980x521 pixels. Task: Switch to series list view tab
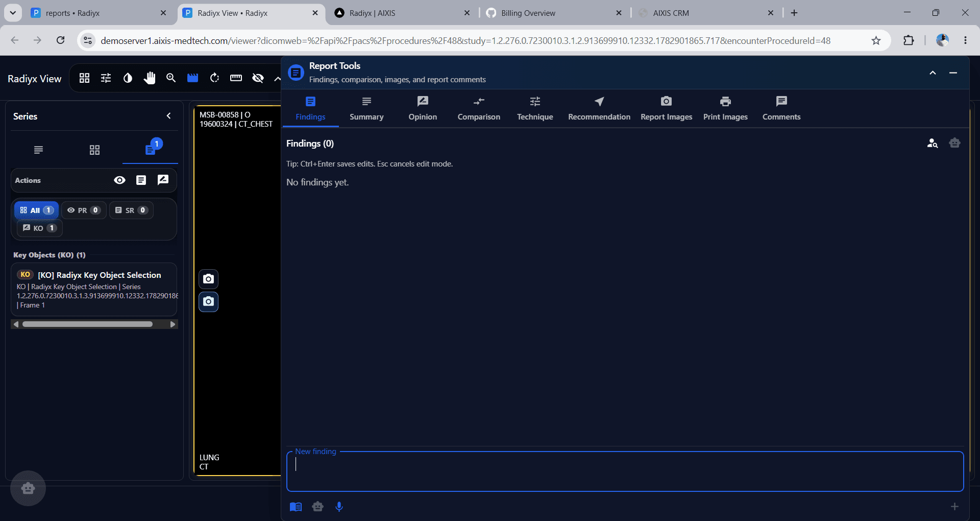pos(38,150)
